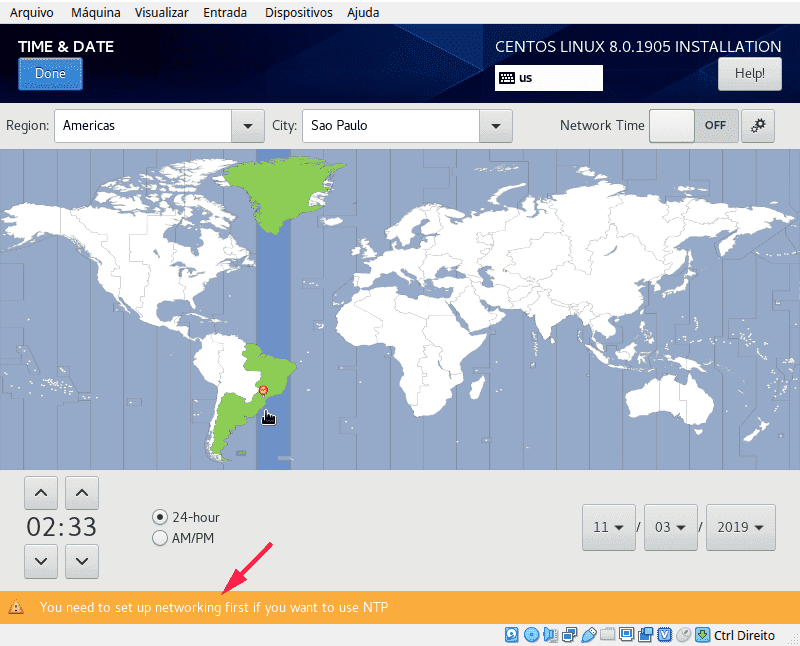Click the display monitor status icon
Viewport: 800px width, 646px height.
coord(626,635)
